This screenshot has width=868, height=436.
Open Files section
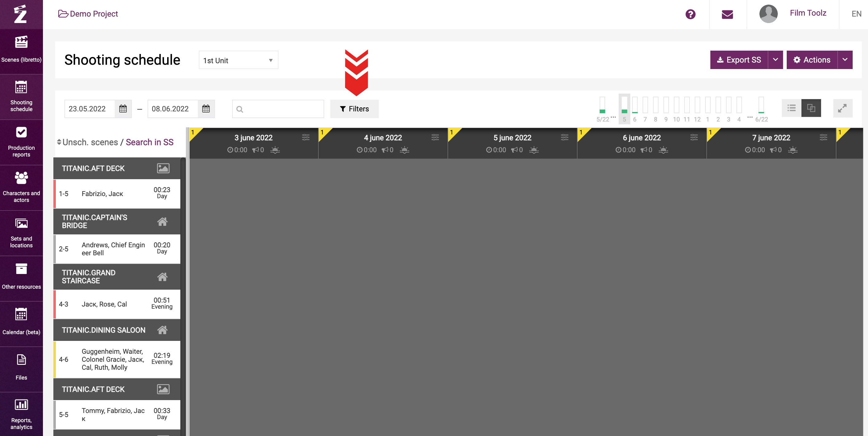tap(21, 369)
